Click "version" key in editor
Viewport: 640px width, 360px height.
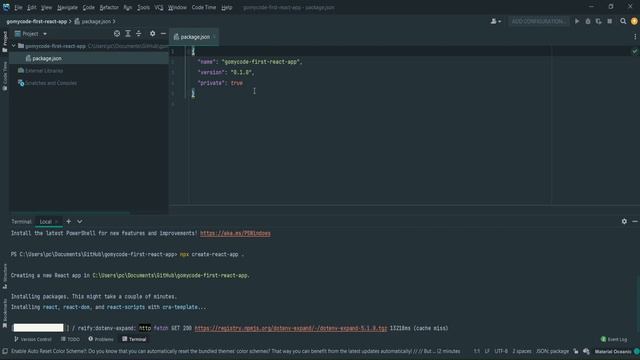(x=211, y=72)
